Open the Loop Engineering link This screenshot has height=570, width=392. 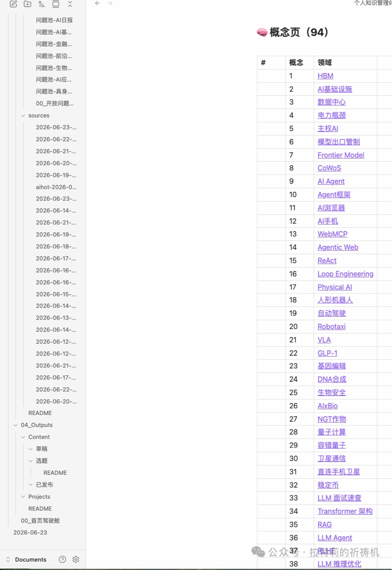coord(346,274)
